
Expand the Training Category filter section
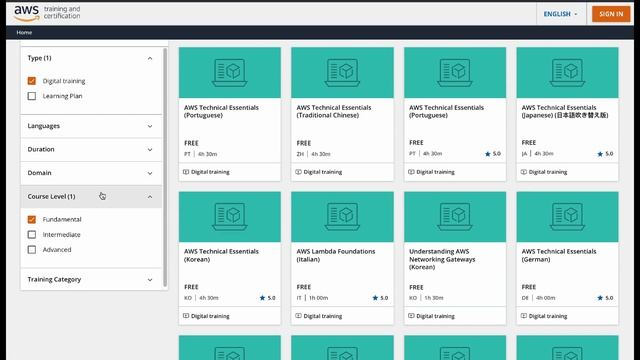(90, 279)
